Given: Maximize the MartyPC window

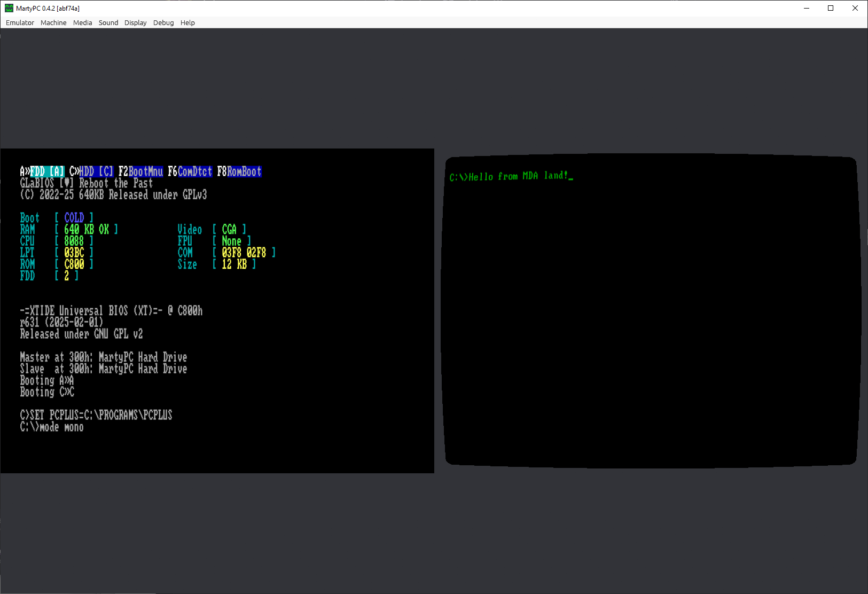Looking at the screenshot, I should click(x=831, y=8).
